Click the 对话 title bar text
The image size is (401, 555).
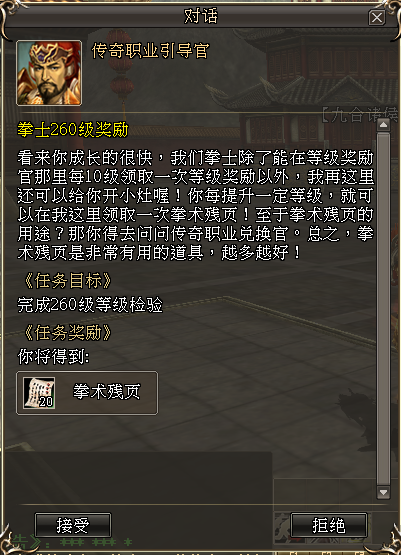click(x=201, y=16)
